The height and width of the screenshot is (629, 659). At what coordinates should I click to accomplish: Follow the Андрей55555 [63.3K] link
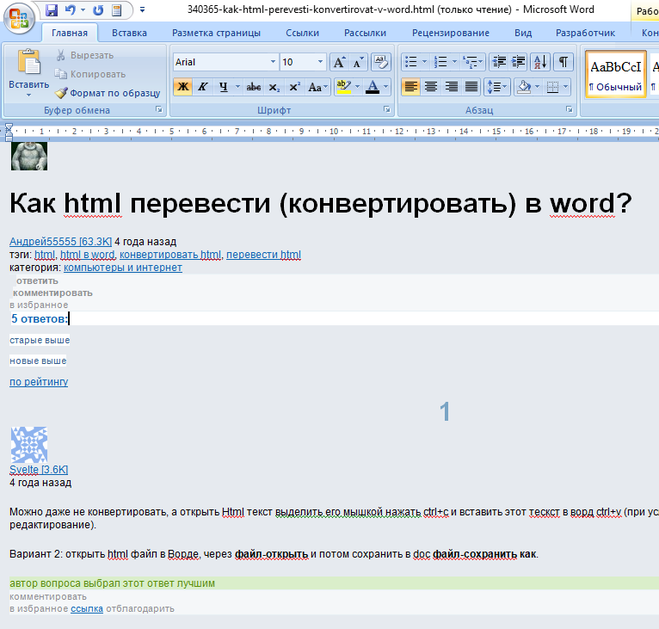pyautogui.click(x=61, y=242)
